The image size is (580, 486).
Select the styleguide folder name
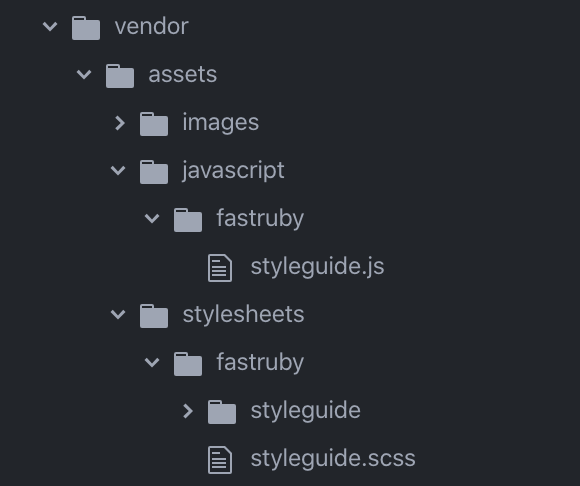coord(306,410)
